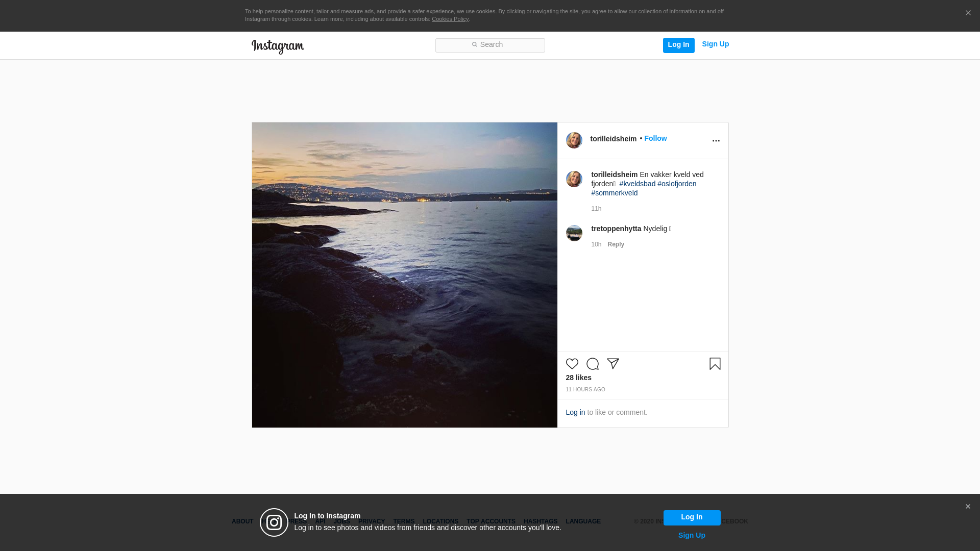
Task: Click the comment speech bubble icon
Action: click(592, 364)
